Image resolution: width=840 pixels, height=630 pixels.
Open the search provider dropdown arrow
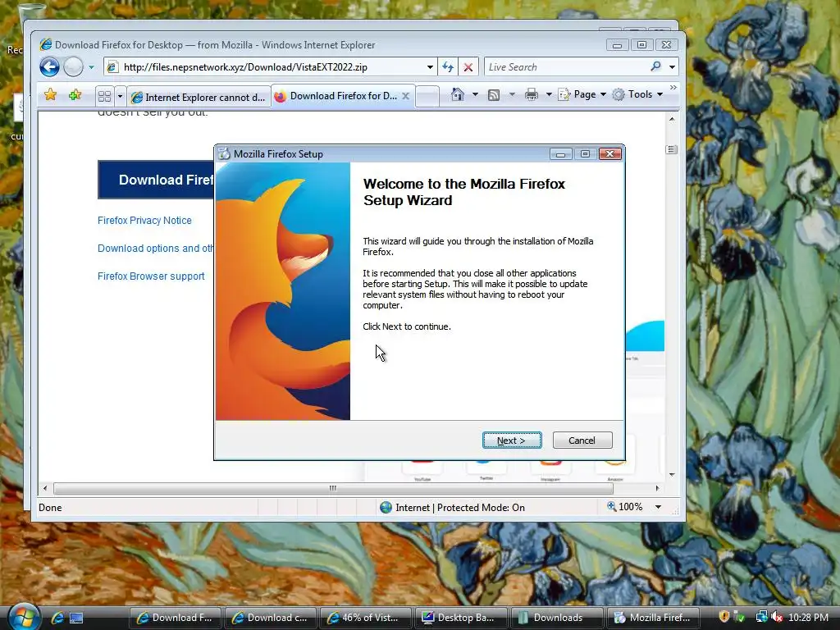click(x=672, y=67)
